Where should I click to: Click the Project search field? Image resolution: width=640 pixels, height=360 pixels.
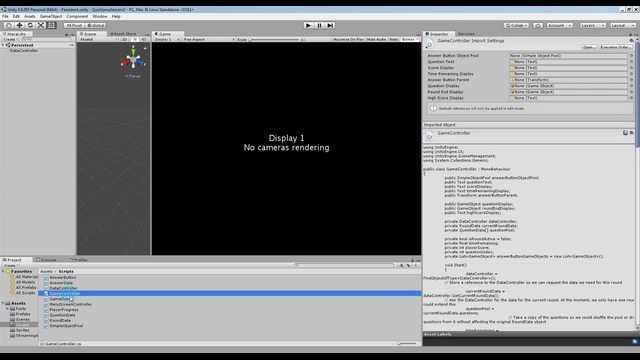coord(344,265)
